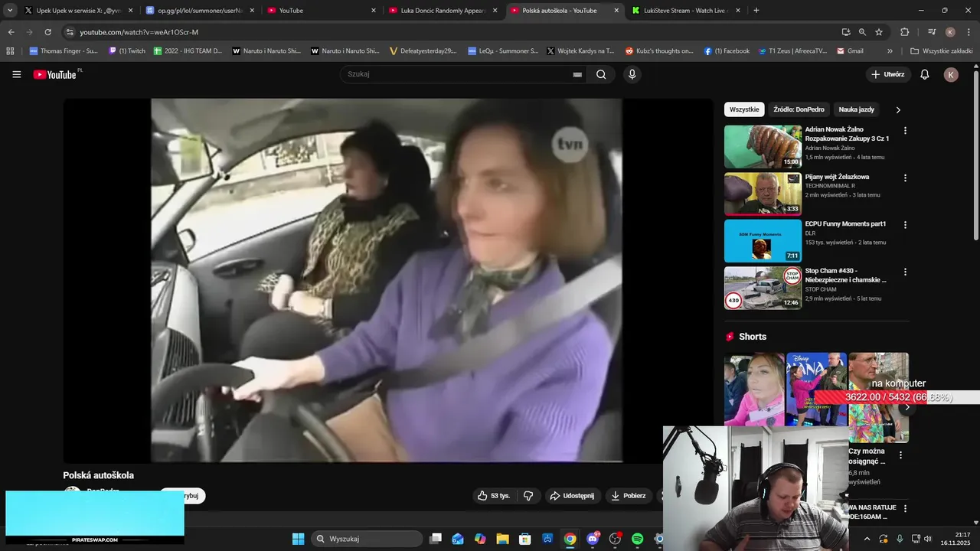The height and width of the screenshot is (551, 980).
Task: Share the video with Udostępnij
Action: (572, 496)
